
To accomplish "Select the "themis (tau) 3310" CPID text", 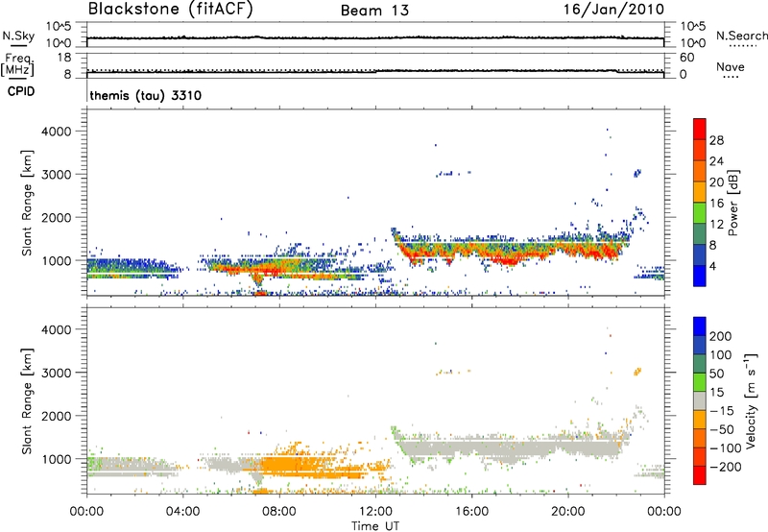I will (146, 95).
